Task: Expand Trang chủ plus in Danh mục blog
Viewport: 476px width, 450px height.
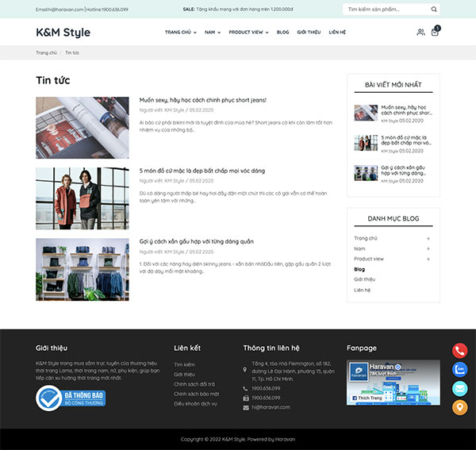Action: 428,239
